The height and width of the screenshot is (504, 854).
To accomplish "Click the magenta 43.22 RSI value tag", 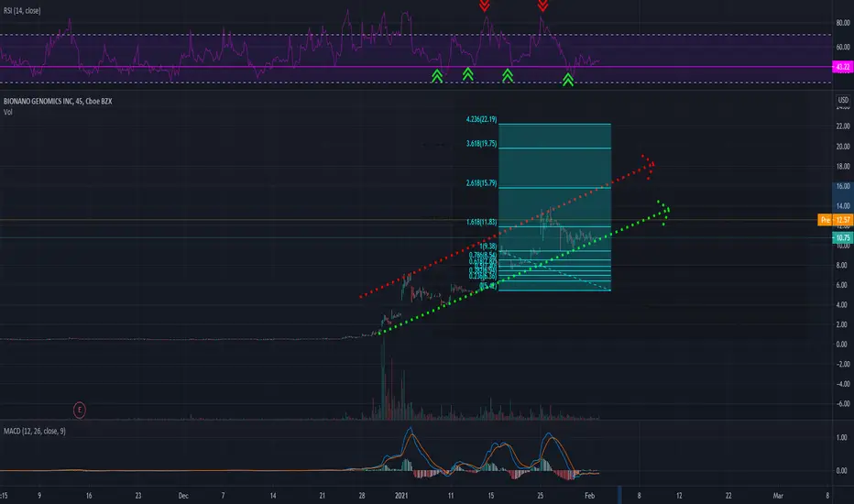I will click(x=843, y=67).
